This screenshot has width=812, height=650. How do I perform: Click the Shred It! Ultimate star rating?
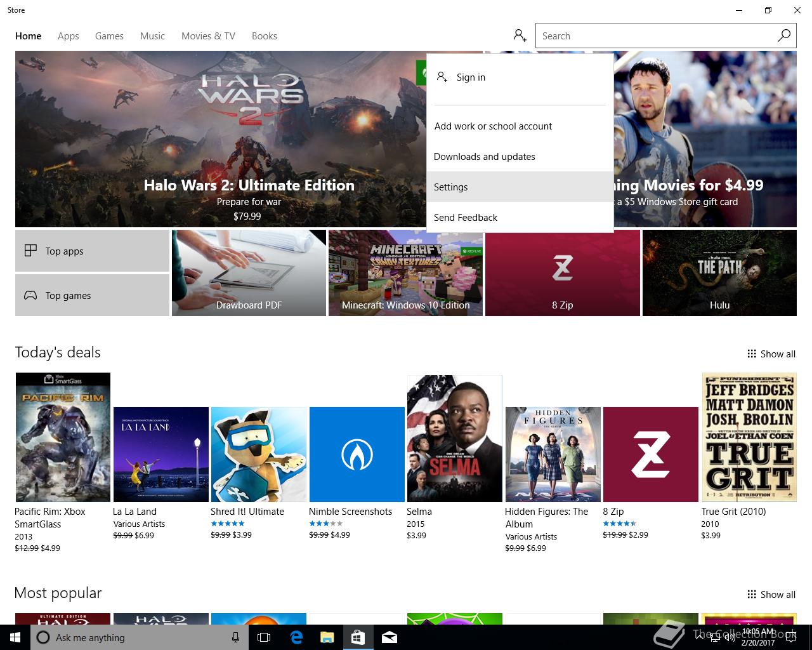click(228, 524)
